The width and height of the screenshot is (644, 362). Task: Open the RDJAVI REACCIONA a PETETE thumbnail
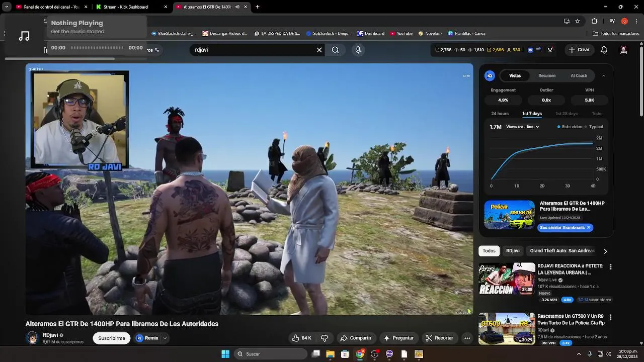tap(507, 278)
